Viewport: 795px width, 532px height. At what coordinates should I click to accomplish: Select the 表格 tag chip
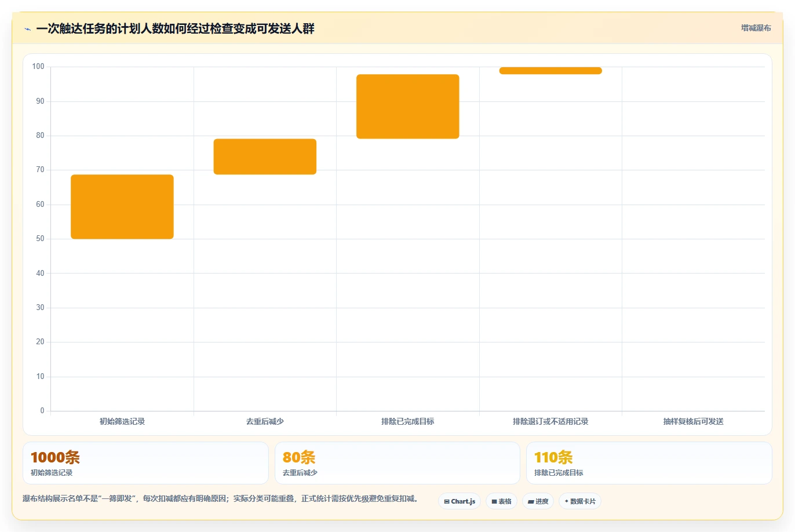pos(501,501)
